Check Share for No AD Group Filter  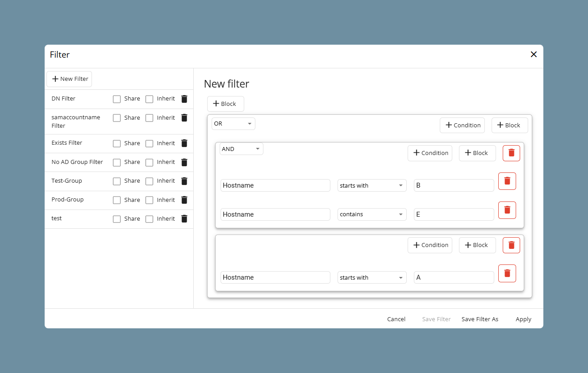[x=117, y=162]
